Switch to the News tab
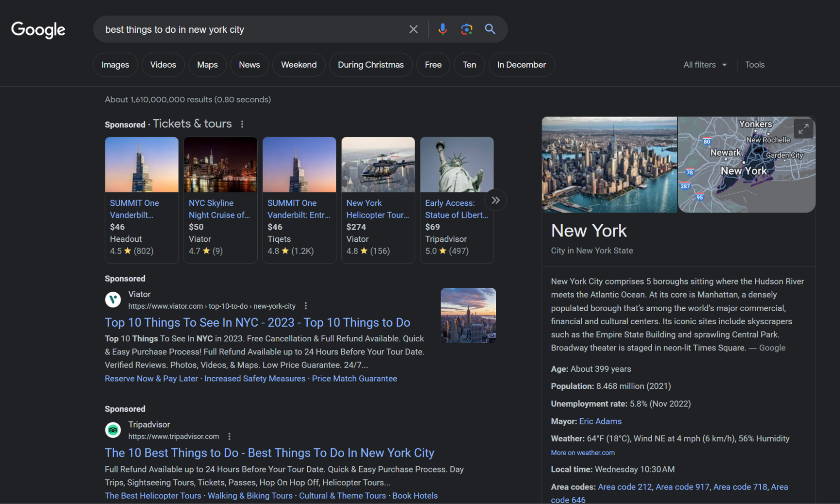The width and height of the screenshot is (840, 504). [x=249, y=65]
